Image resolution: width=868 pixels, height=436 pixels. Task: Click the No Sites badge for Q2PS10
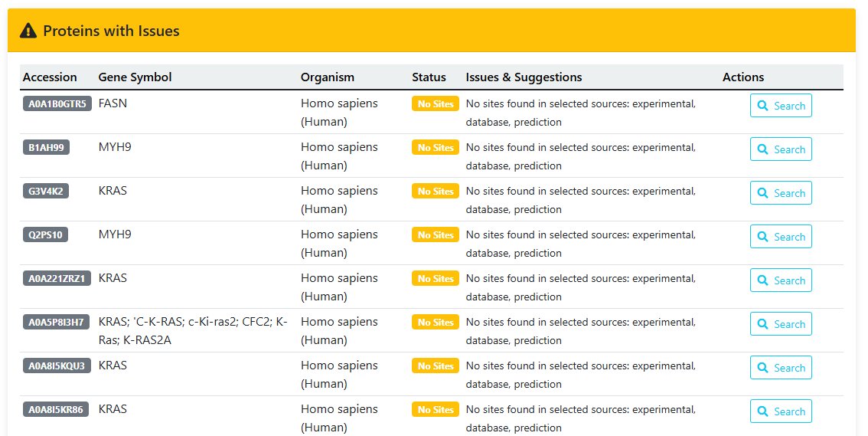(x=435, y=235)
